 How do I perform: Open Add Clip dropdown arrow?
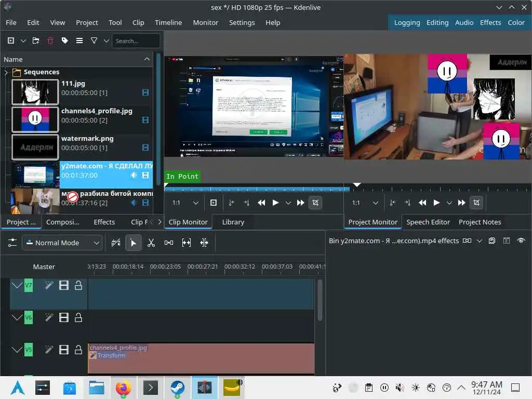[23, 41]
